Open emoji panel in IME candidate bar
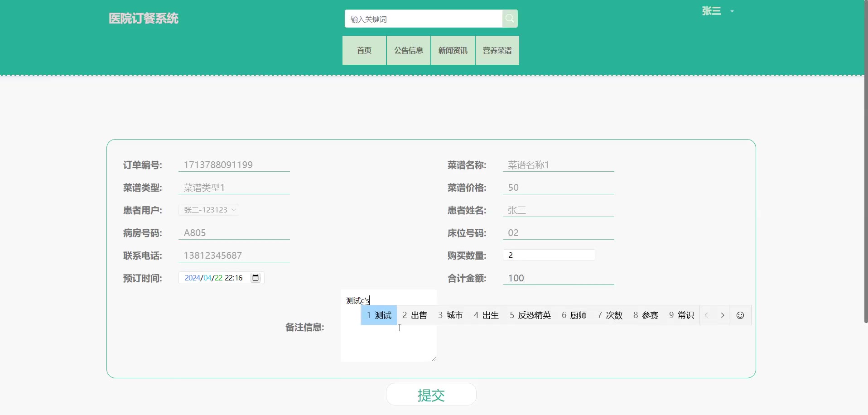 point(740,315)
